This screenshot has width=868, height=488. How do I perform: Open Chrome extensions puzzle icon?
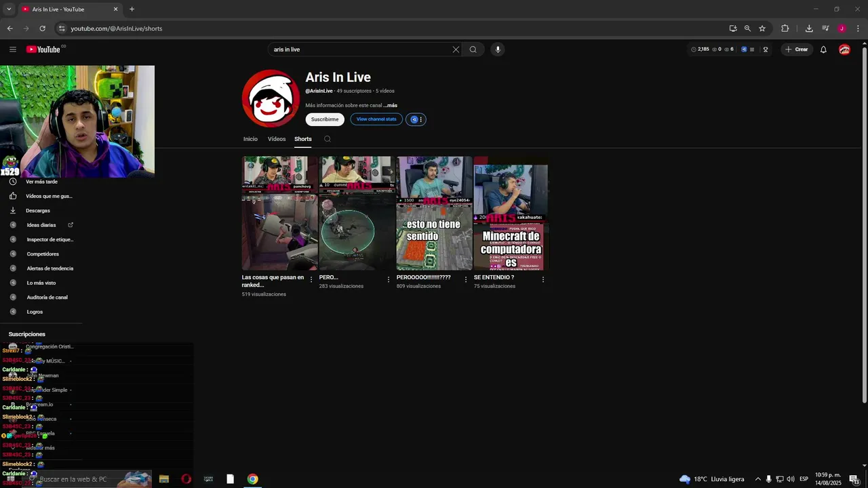(785, 28)
